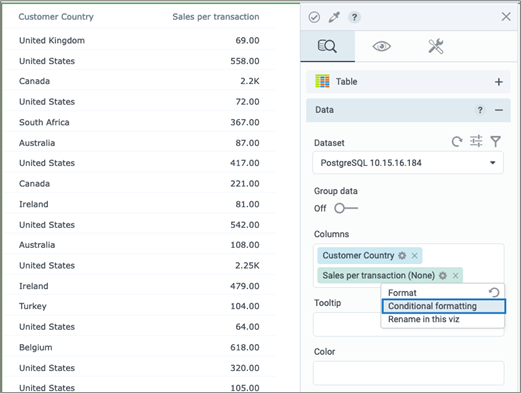The width and height of the screenshot is (521, 394).
Task: Click the Table visualization type icon
Action: click(322, 81)
